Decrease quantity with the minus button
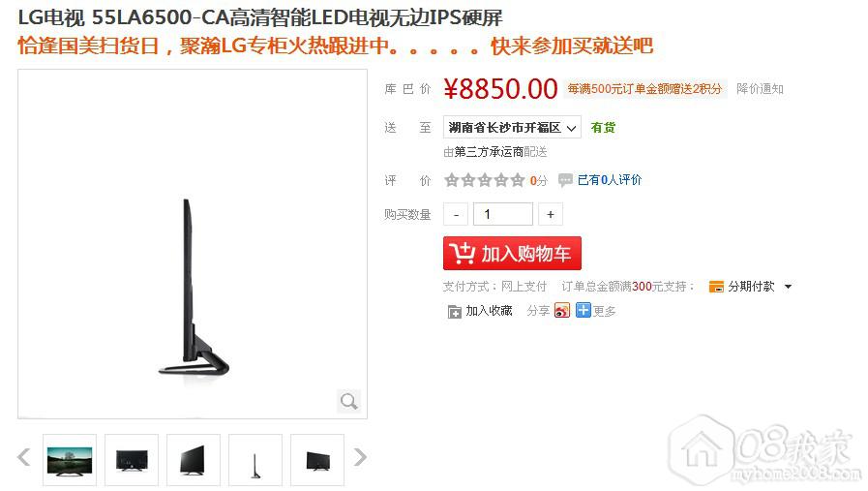This screenshot has height=491, width=868. tap(456, 214)
